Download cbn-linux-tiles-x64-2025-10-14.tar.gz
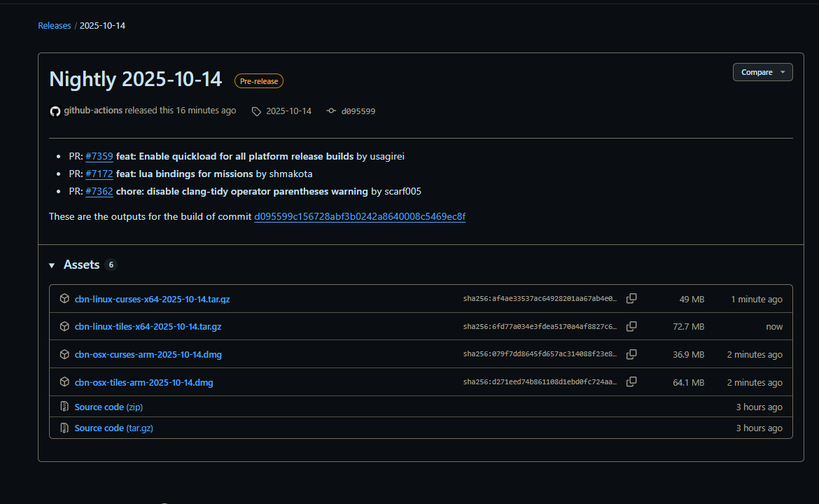This screenshot has height=504, width=819. point(148,326)
